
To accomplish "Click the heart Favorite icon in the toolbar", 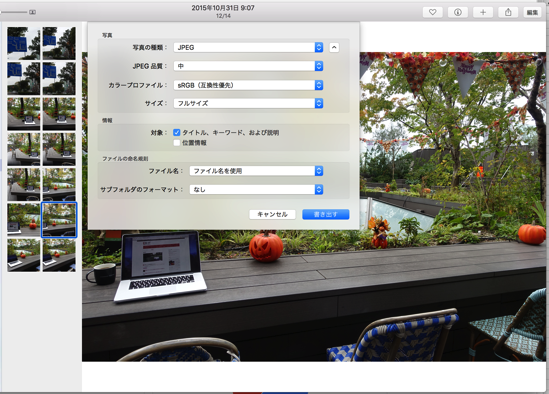I will (432, 12).
